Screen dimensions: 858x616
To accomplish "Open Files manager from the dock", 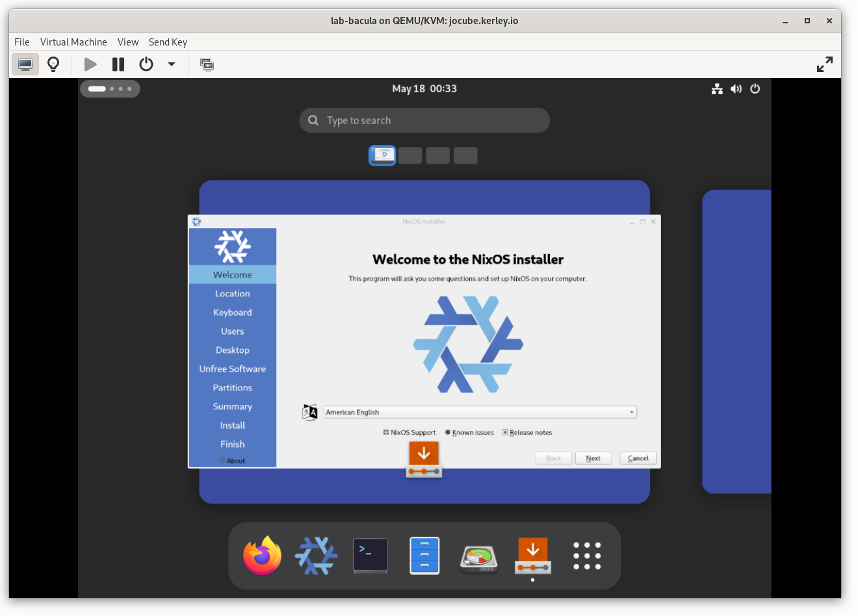I will point(424,556).
